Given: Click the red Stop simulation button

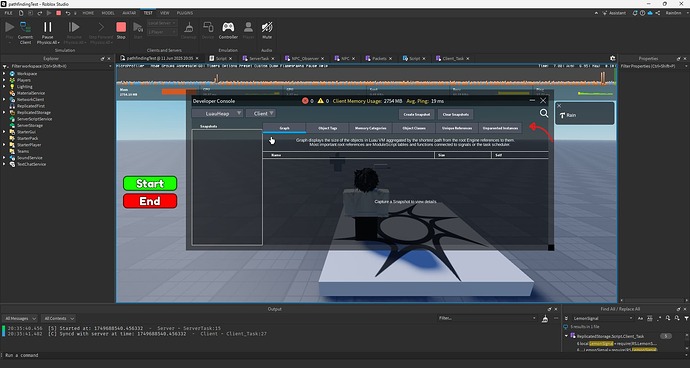Looking at the screenshot, I should (121, 30).
